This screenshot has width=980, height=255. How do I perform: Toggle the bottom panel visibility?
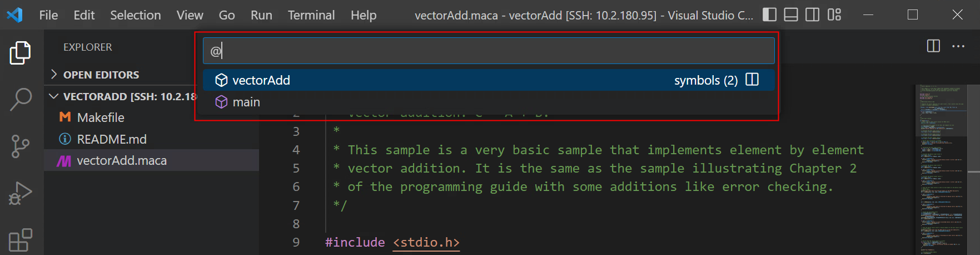(791, 15)
